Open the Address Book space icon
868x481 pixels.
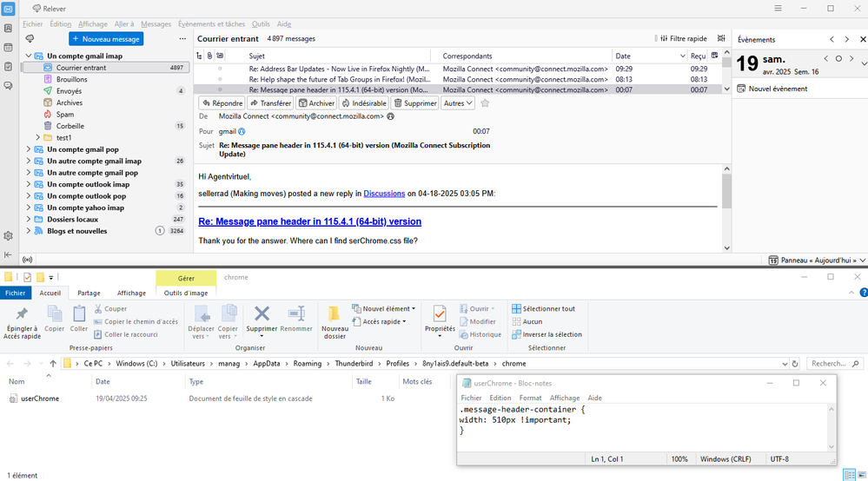(x=9, y=28)
